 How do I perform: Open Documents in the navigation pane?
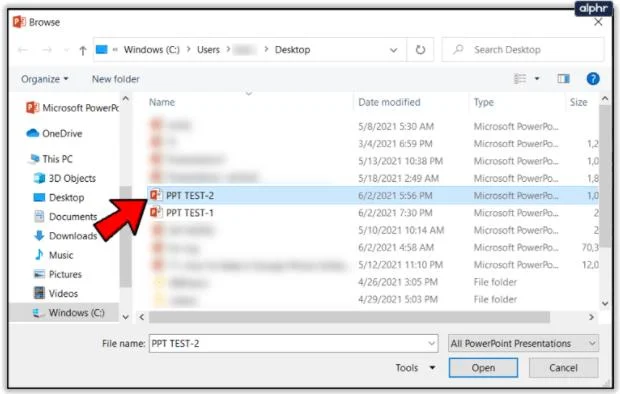click(x=66, y=217)
